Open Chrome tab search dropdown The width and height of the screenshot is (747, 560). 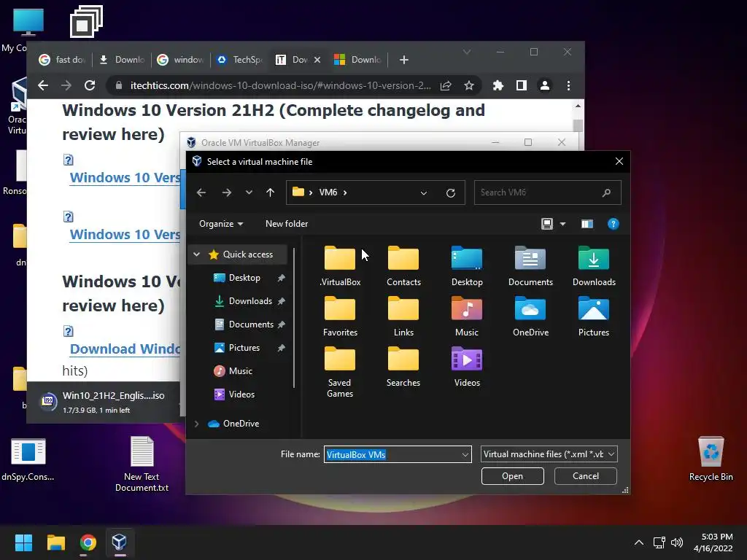coord(467,52)
